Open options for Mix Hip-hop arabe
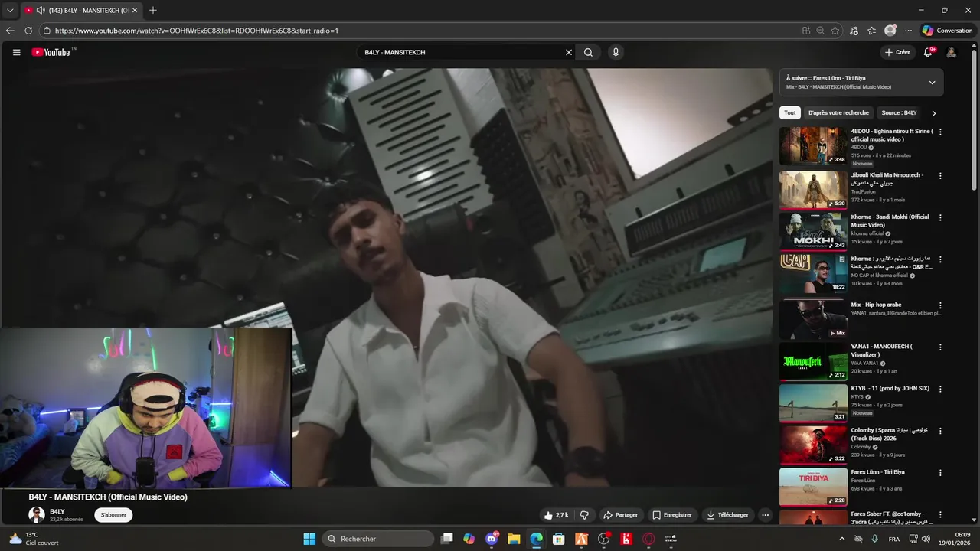Screen dimensions: 980x551 pos(940,305)
